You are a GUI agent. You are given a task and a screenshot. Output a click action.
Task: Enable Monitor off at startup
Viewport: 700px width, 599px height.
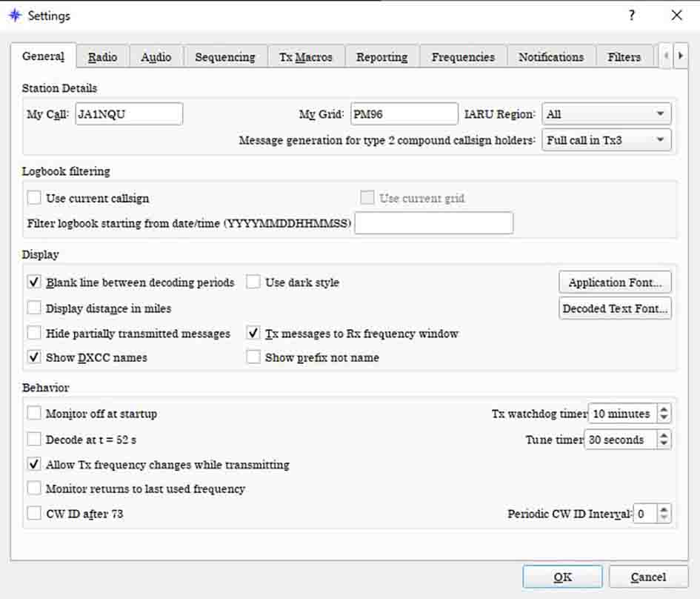34,414
